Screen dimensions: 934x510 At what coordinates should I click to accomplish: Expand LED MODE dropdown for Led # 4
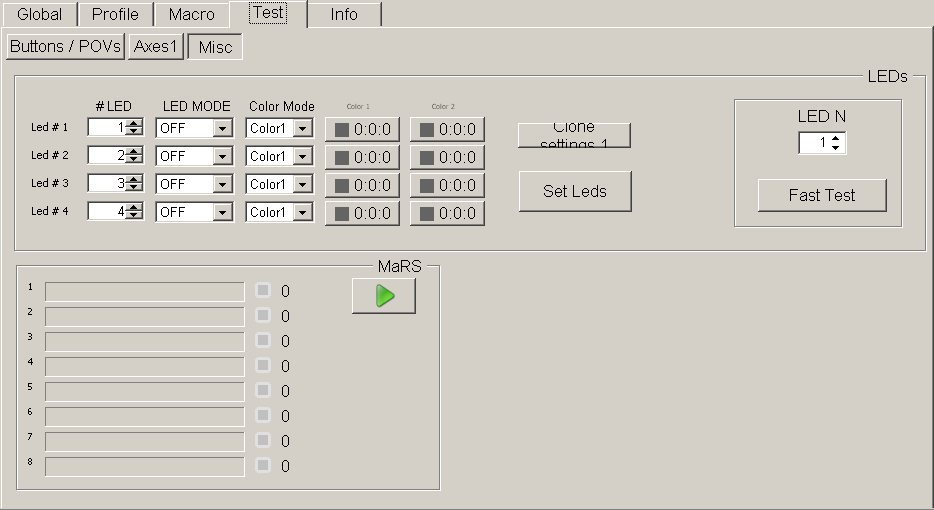click(223, 213)
